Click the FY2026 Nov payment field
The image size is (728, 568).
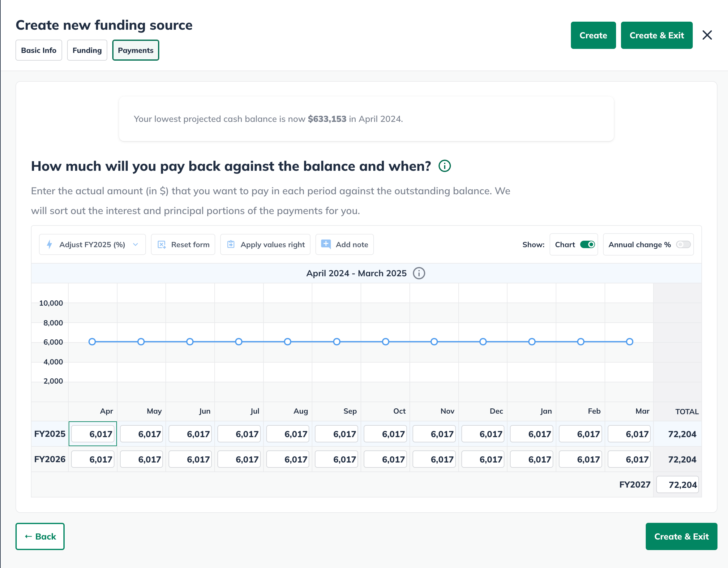coord(434,459)
